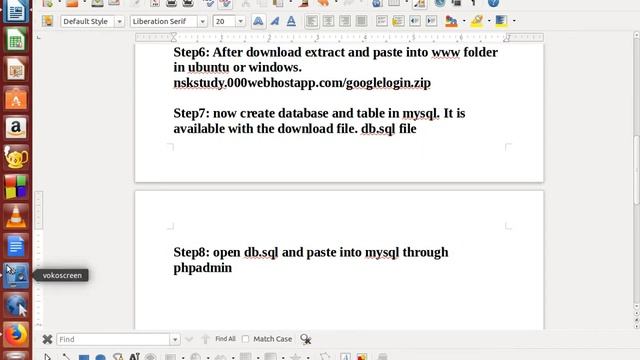Click the globe with cursor launcher icon

tap(16, 305)
